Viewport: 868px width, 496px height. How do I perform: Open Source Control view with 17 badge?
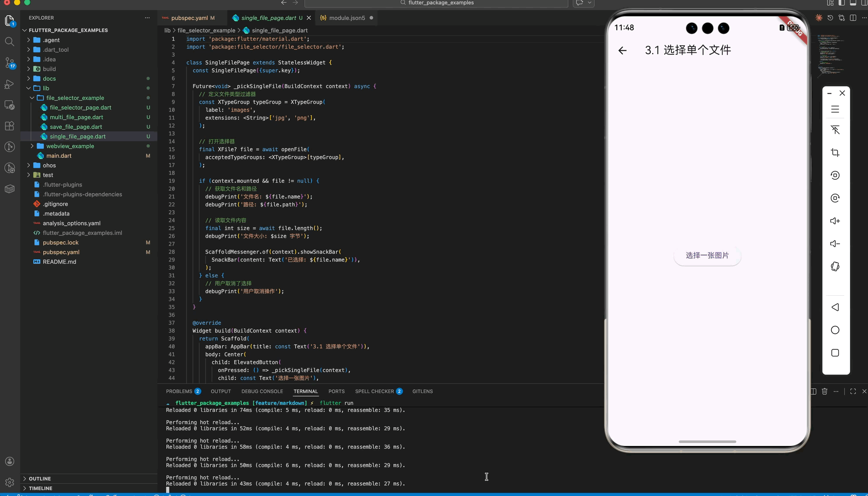point(10,63)
